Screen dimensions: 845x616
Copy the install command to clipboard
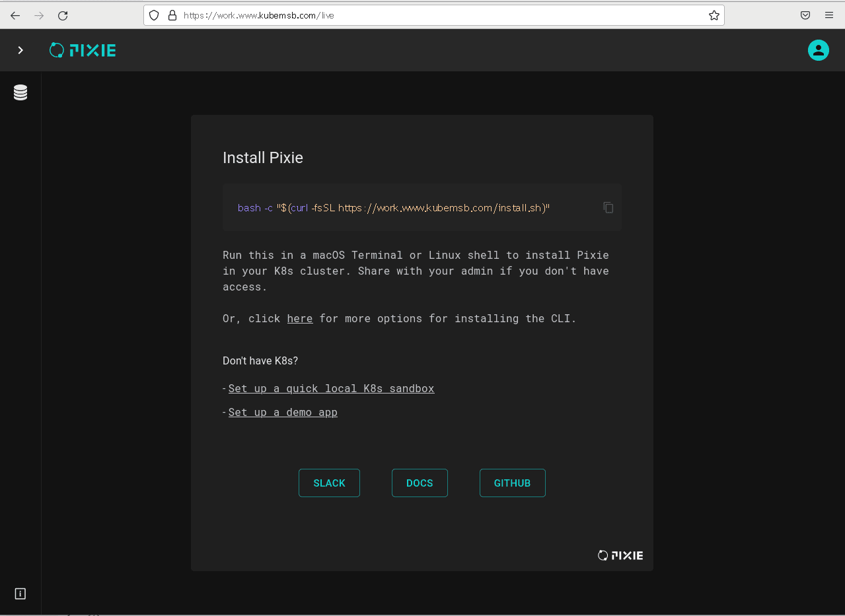[608, 207]
